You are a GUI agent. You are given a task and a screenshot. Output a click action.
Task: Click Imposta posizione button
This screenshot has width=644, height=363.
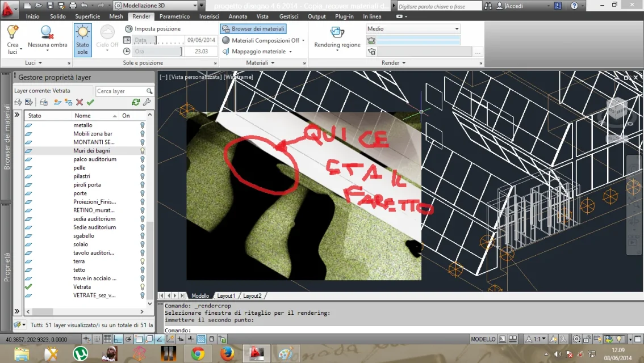(x=153, y=28)
